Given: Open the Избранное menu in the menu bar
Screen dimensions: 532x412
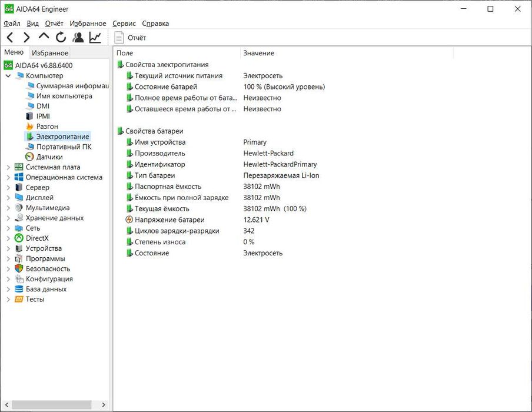Looking at the screenshot, I should [88, 24].
